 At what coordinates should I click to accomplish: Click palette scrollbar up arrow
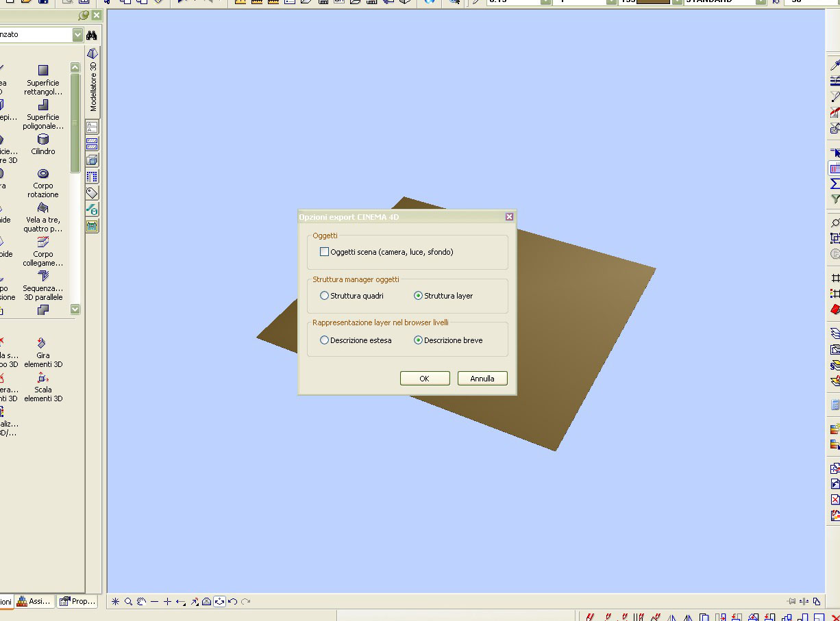pyautogui.click(x=75, y=67)
